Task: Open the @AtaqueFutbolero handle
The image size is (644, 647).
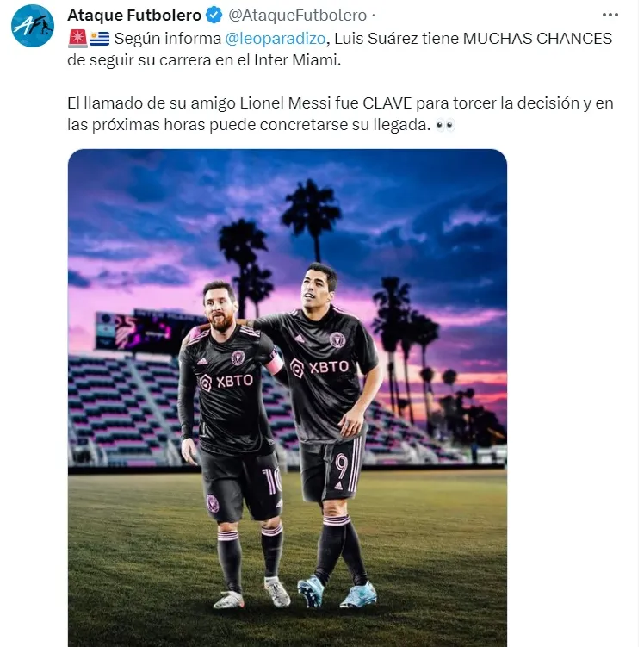Action: [297, 16]
